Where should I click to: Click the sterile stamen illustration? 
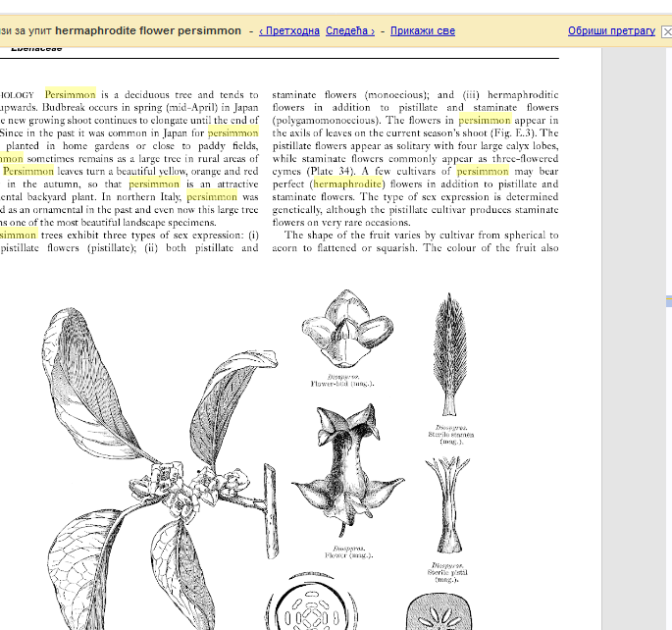(450, 355)
